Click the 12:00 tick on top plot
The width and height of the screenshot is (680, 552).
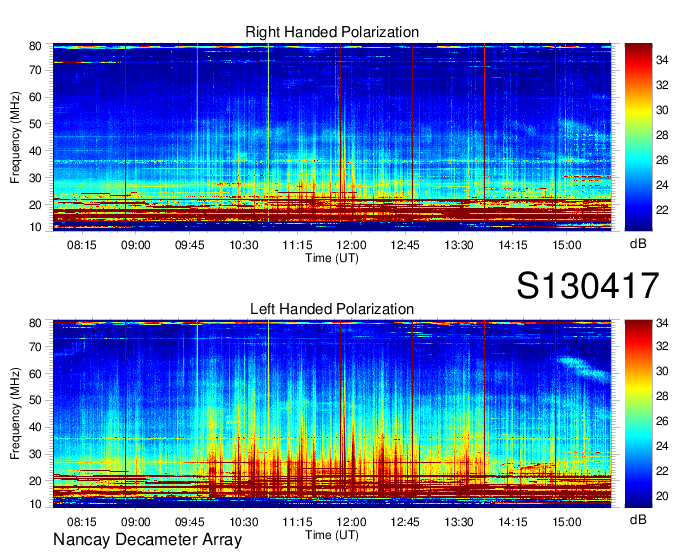[351, 245]
